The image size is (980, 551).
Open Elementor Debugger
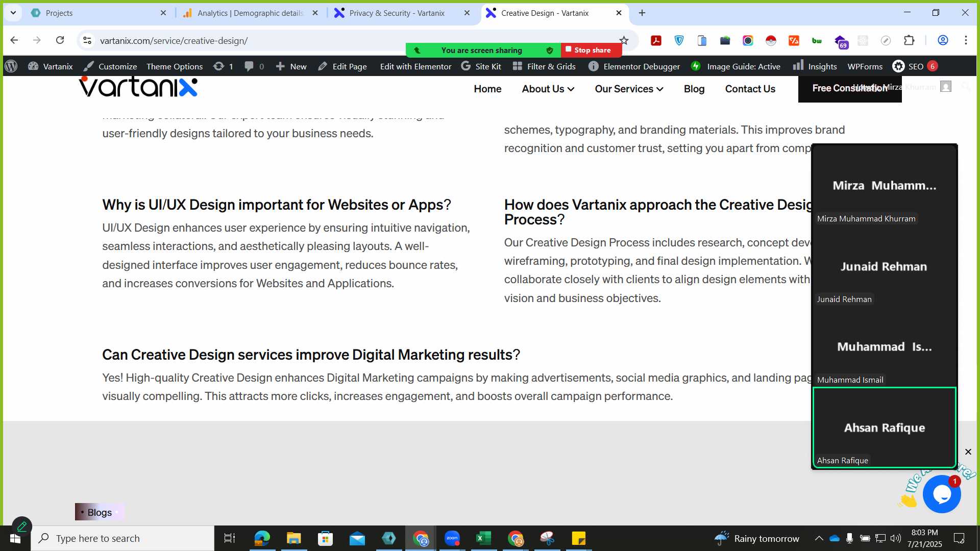[634, 66]
